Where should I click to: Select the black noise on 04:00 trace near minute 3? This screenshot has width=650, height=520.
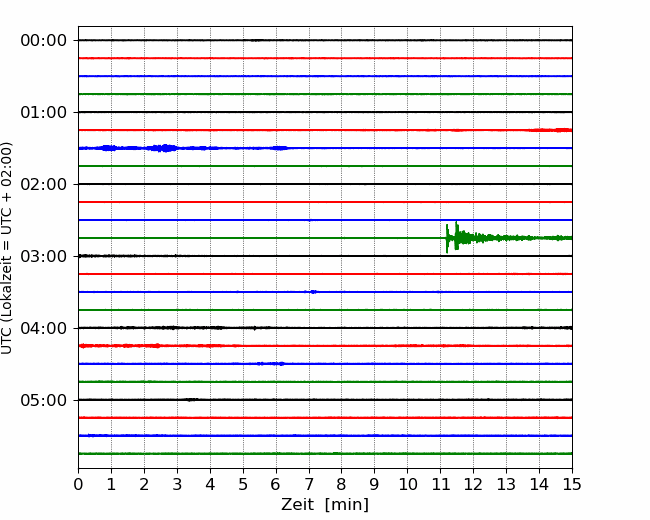[x=172, y=328]
